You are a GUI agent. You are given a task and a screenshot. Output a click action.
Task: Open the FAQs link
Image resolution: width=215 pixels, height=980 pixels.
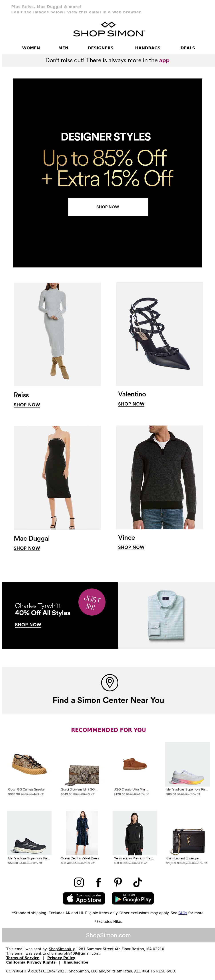(x=182, y=913)
